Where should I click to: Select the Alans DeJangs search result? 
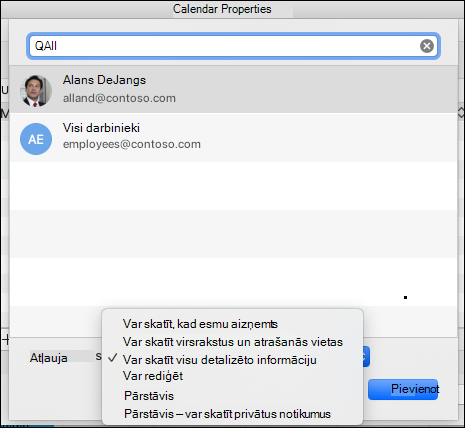[233, 89]
